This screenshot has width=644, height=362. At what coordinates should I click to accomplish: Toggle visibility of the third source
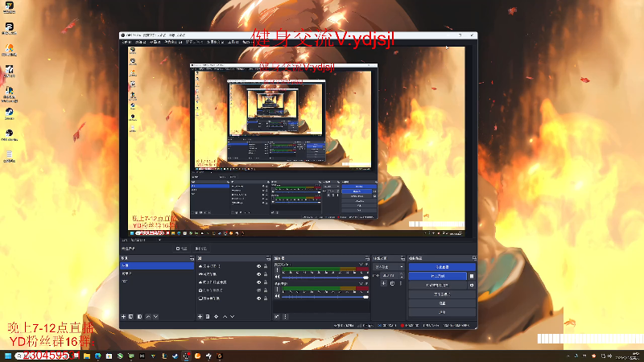[258, 282]
